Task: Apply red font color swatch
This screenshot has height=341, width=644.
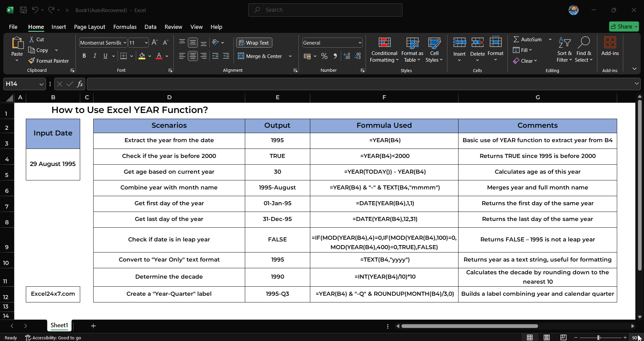Action: coord(159,56)
